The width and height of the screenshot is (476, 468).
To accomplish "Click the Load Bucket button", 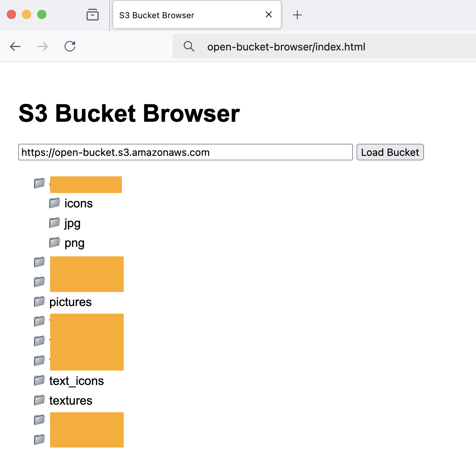I will point(390,152).
